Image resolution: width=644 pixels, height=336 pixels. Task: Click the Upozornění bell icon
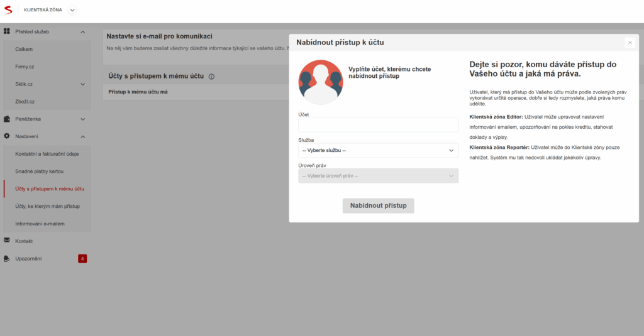[x=7, y=258]
